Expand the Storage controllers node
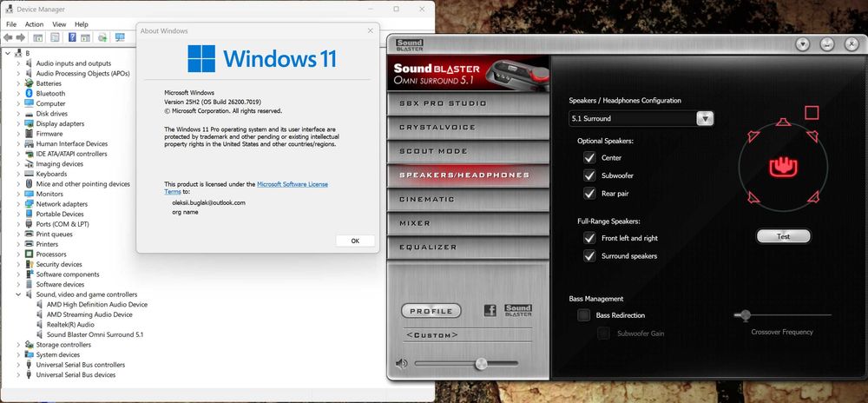The height and width of the screenshot is (403, 868). (x=17, y=345)
